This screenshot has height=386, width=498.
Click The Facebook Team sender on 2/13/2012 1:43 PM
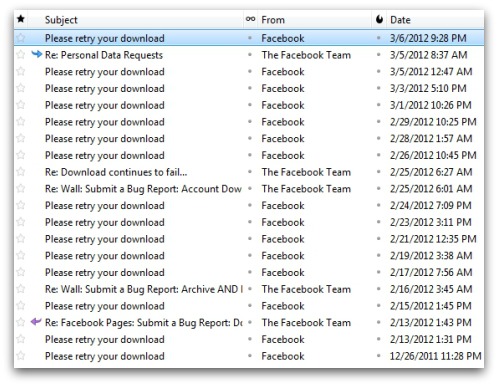point(306,322)
